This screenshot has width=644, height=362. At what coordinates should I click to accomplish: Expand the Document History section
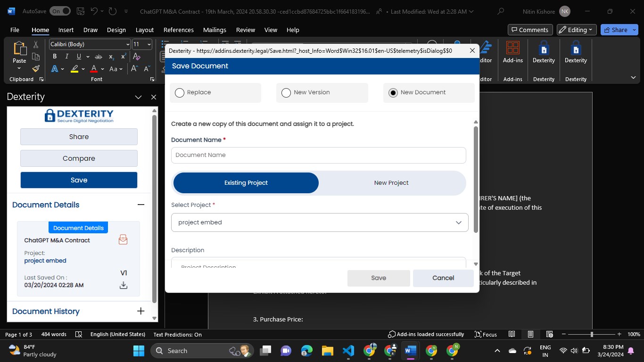pyautogui.click(x=140, y=311)
